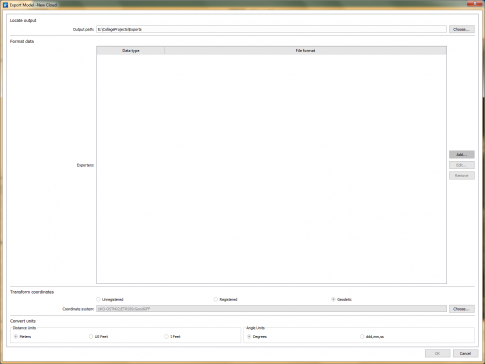Image resolution: width=485 pixels, height=364 pixels.
Task: Click the Export Model window title icon
Action: pos(5,5)
